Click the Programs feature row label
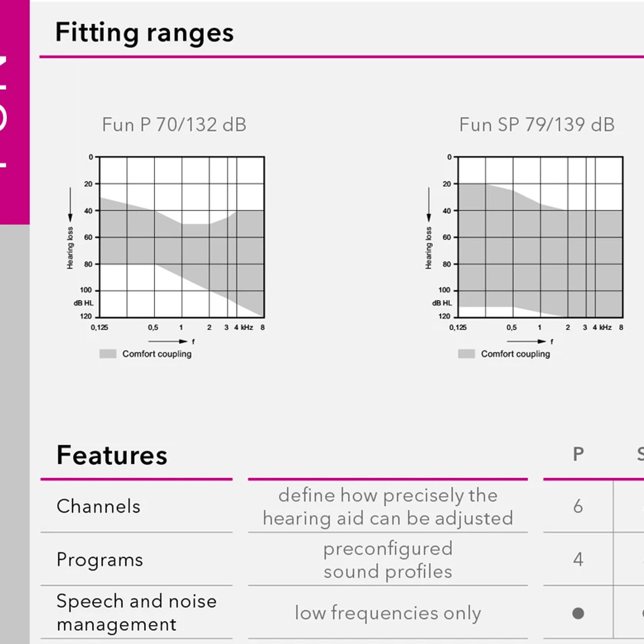 (100, 559)
